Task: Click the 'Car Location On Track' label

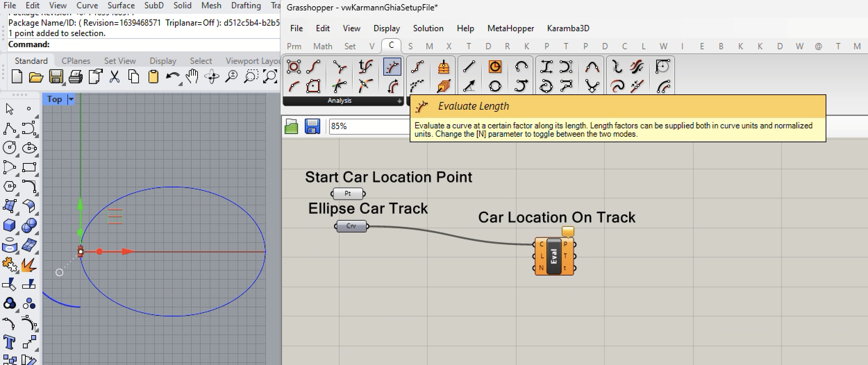Action: 557,218
